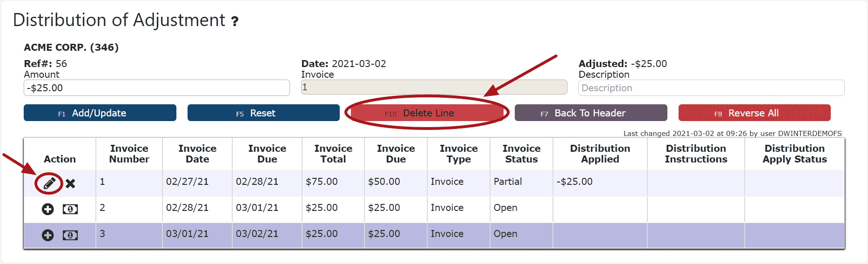The height and width of the screenshot is (264, 868).
Task: Click the Invoice Status column header
Action: click(x=521, y=154)
